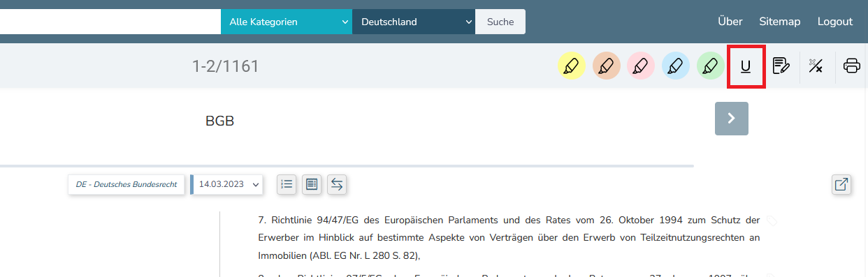Select the orange highlighter pen

click(x=606, y=66)
